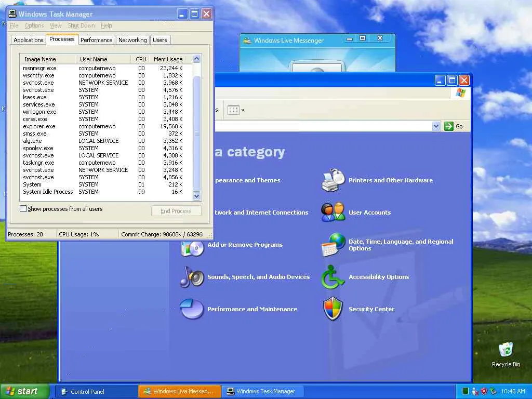The height and width of the screenshot is (399, 532).
Task: Click the Accessibility Options wheelchair icon
Action: coord(332,277)
